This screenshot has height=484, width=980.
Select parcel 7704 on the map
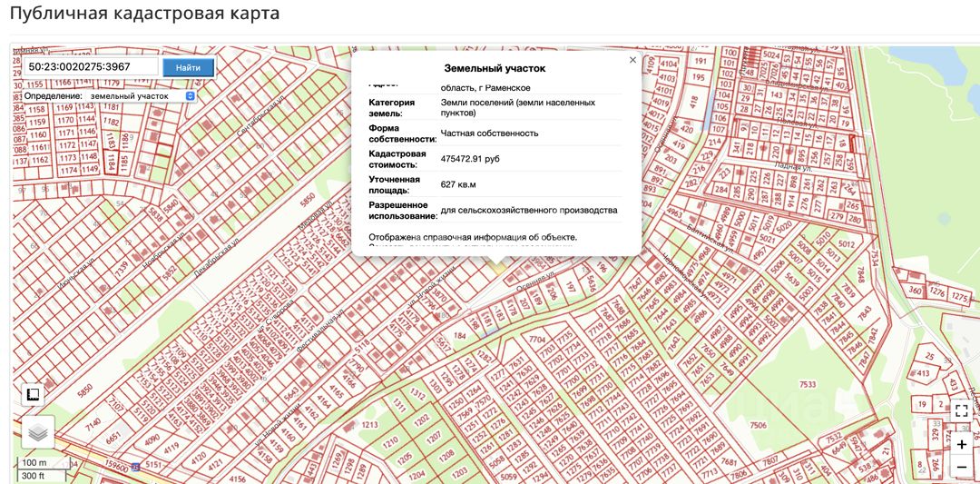[x=537, y=340]
